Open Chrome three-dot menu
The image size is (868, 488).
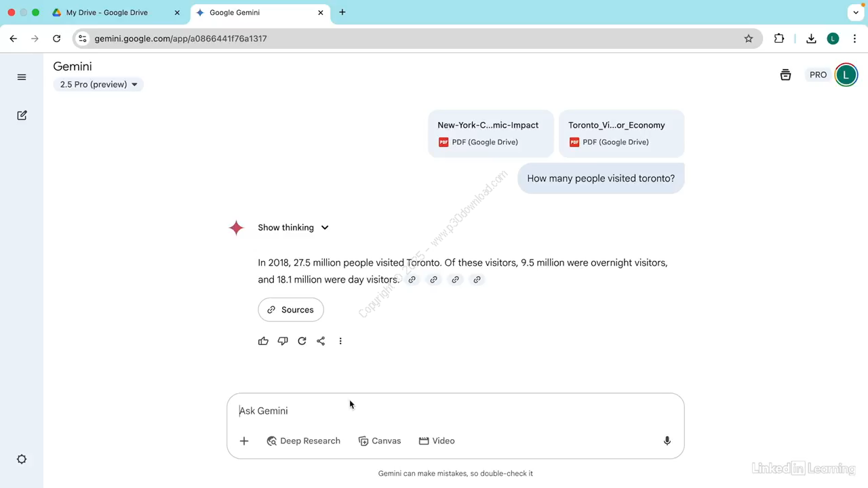(x=856, y=39)
